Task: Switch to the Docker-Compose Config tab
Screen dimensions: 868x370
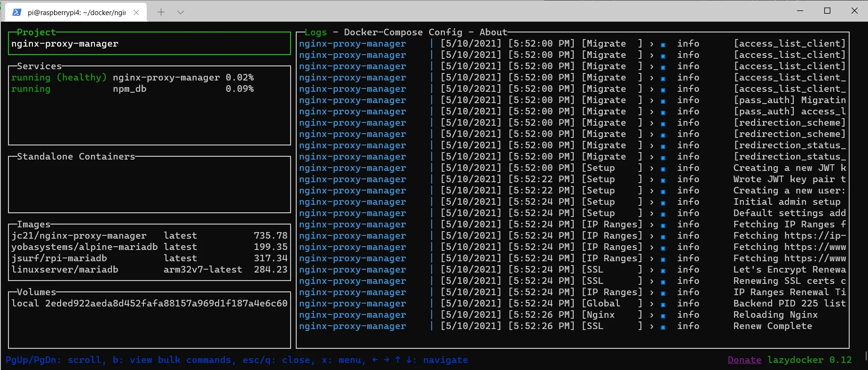Action: 403,32
